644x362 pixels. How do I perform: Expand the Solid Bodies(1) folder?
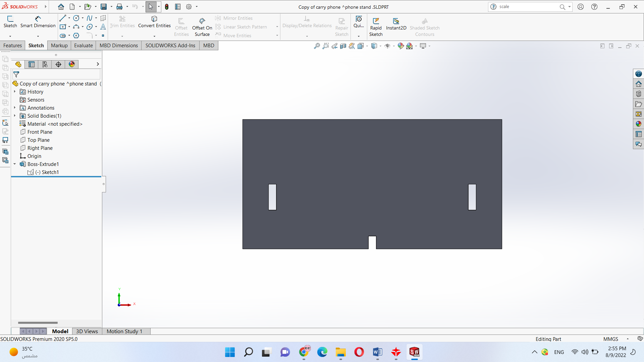pos(15,116)
